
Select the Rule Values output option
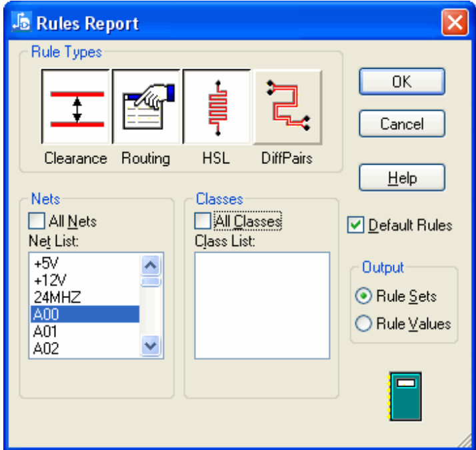pos(364,324)
